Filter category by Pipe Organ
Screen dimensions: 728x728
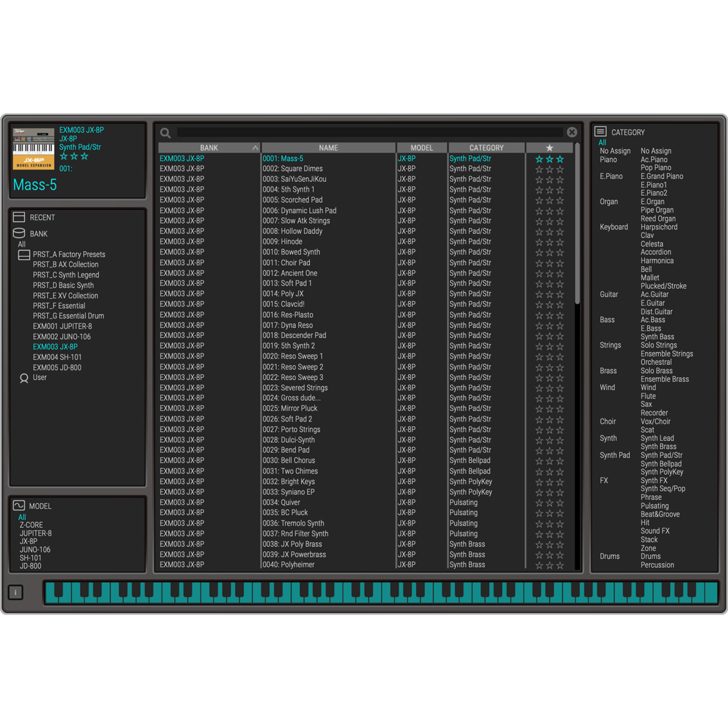[x=657, y=210]
